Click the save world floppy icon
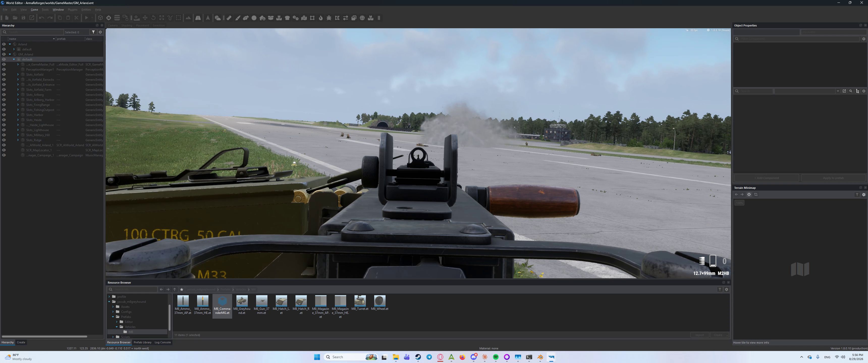The image size is (868, 363). (x=23, y=18)
